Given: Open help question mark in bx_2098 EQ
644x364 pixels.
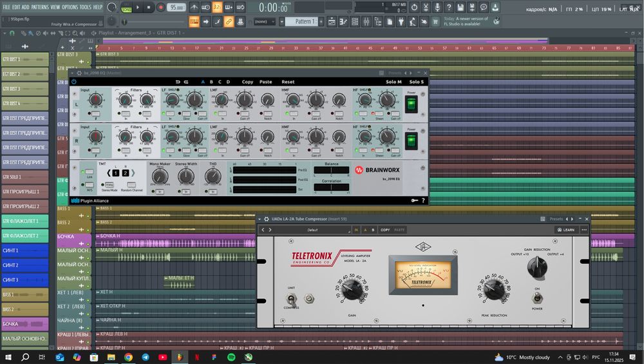Looking at the screenshot, I should (423, 200).
